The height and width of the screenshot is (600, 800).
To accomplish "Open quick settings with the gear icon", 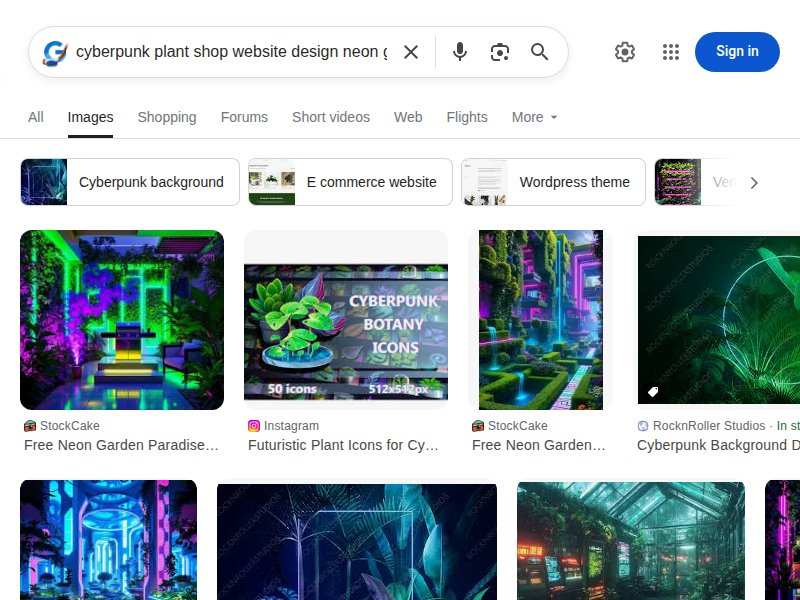I will [x=625, y=51].
